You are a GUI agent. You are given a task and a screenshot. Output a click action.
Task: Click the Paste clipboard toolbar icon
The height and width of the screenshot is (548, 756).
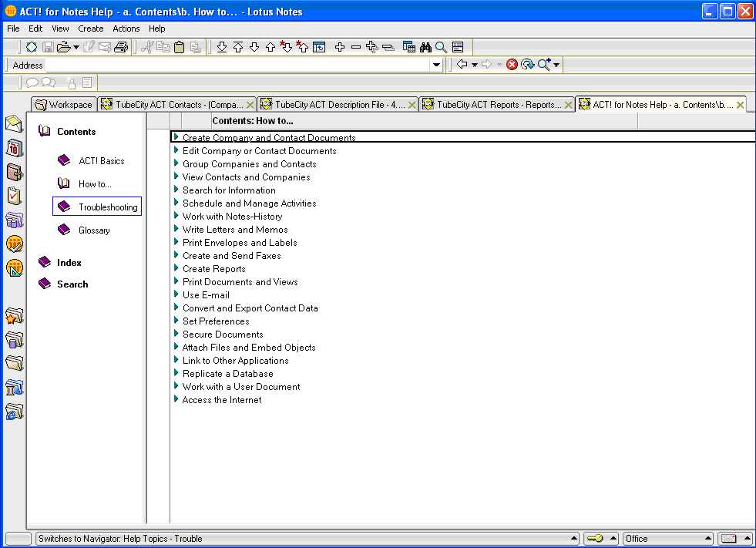click(x=180, y=47)
